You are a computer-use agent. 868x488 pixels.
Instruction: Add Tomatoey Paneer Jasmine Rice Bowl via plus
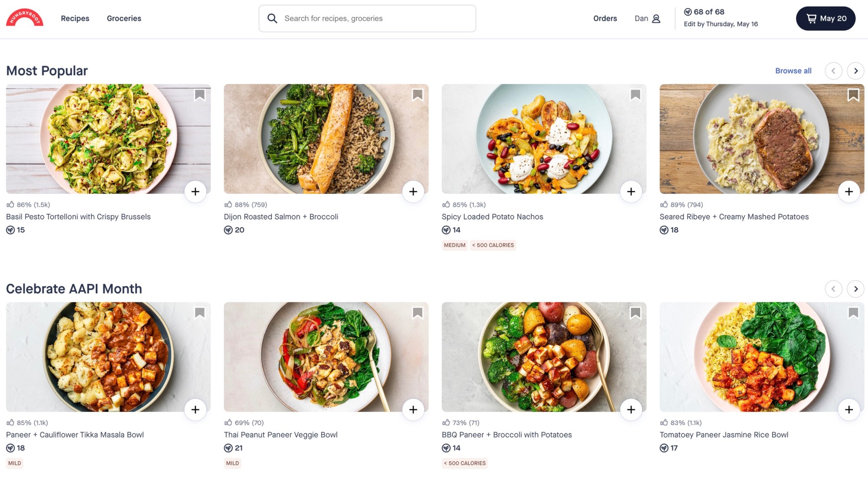(x=848, y=409)
